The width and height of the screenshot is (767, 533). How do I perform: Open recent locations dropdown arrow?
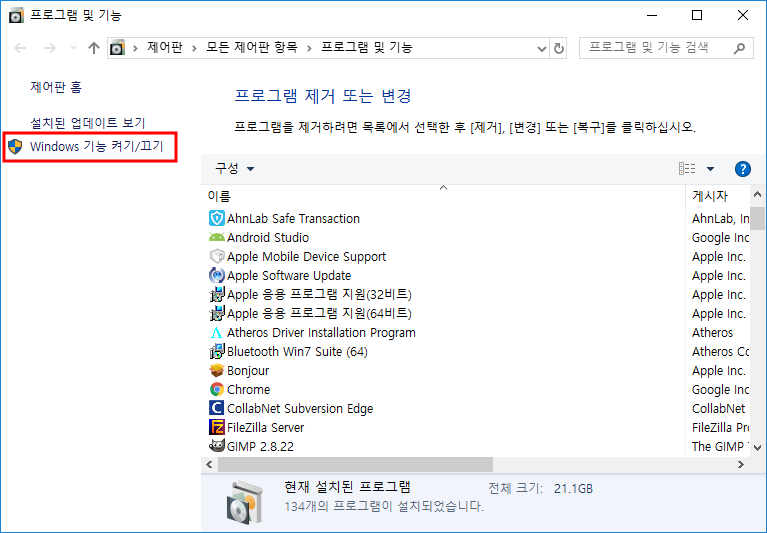coord(73,48)
